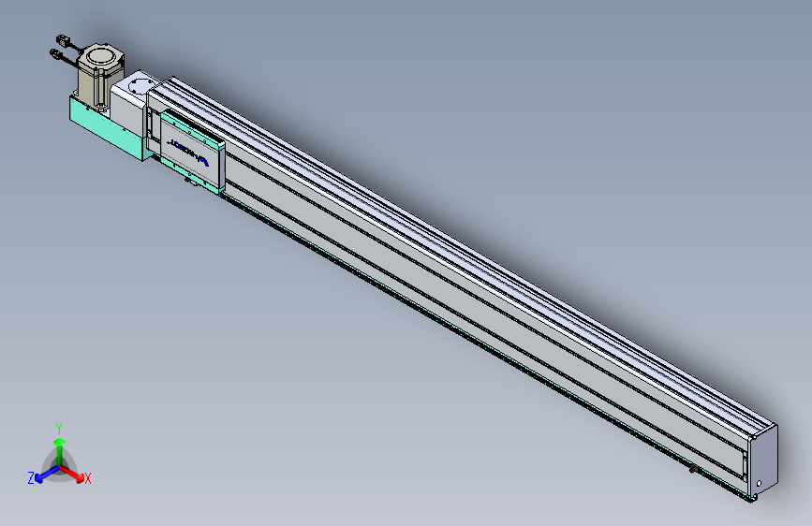Click the blue Z axis of the orientation triad

42,475
